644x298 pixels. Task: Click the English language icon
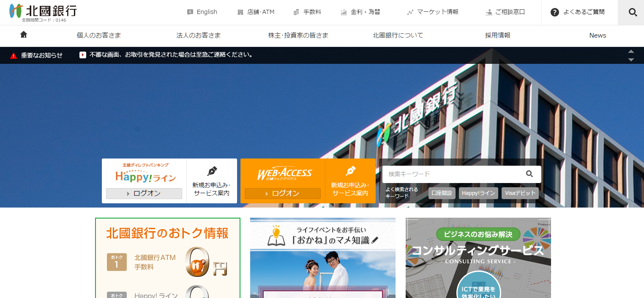coord(190,12)
